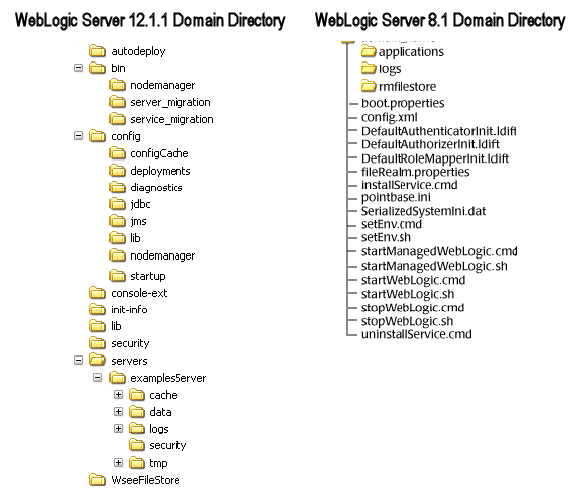Click the cache folder icon

(x=137, y=395)
